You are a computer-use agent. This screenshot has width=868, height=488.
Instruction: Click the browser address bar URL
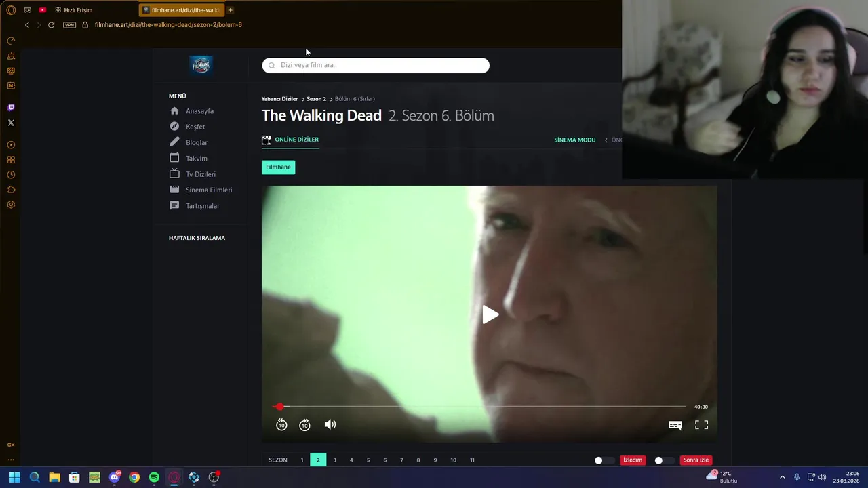point(168,25)
